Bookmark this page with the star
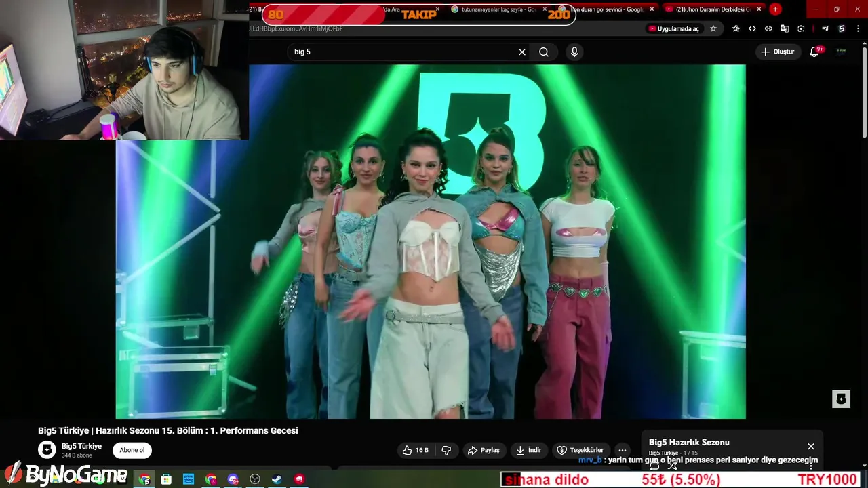 [713, 28]
